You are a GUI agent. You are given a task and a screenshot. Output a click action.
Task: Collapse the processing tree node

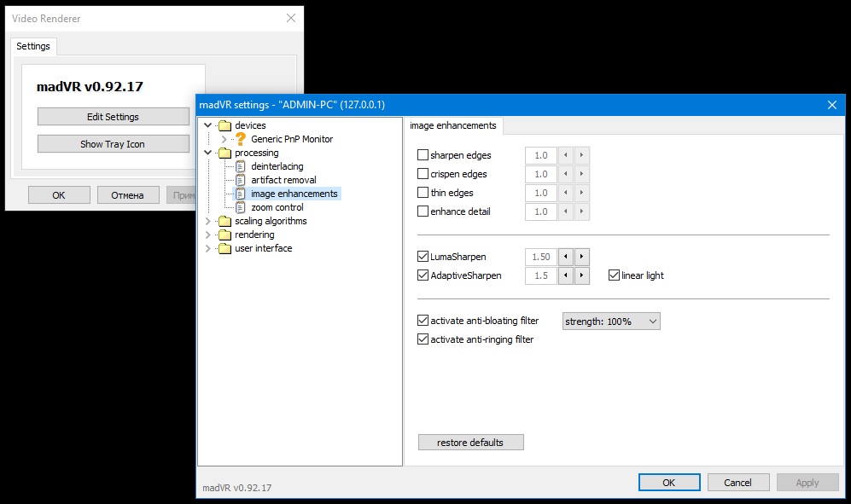208,153
